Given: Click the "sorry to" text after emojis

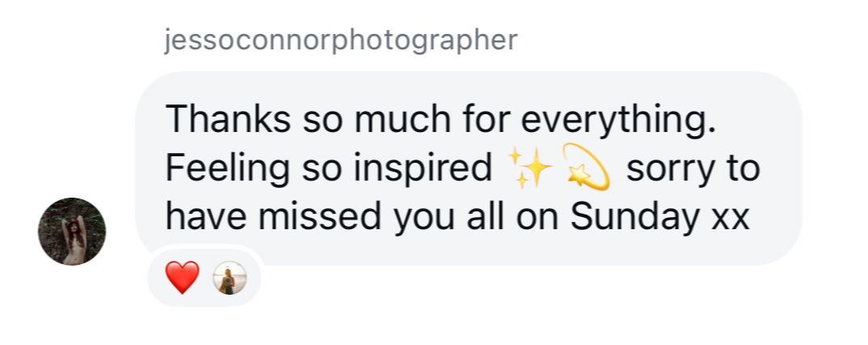Looking at the screenshot, I should coord(693,169).
